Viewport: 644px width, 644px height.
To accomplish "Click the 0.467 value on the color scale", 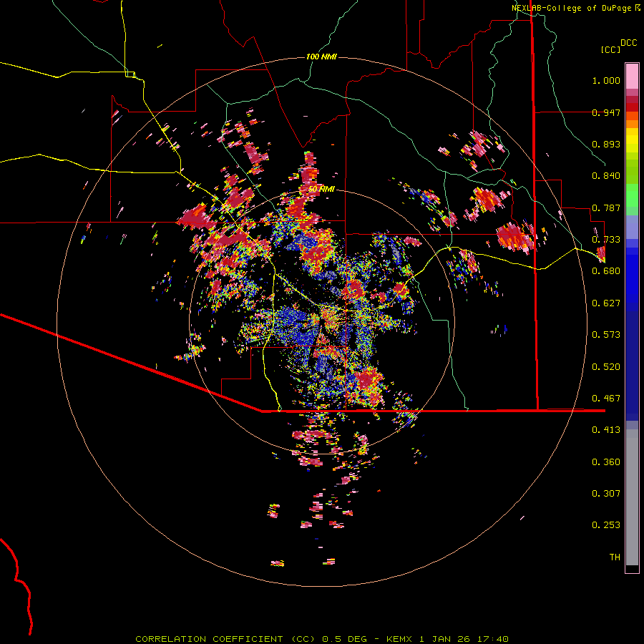I will coord(606,399).
